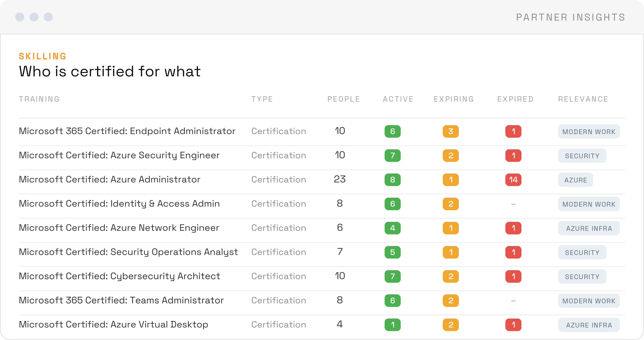Viewport: 644px width, 340px height.
Task: Click the PARTNER INSIGHTS title text
Action: point(571,17)
